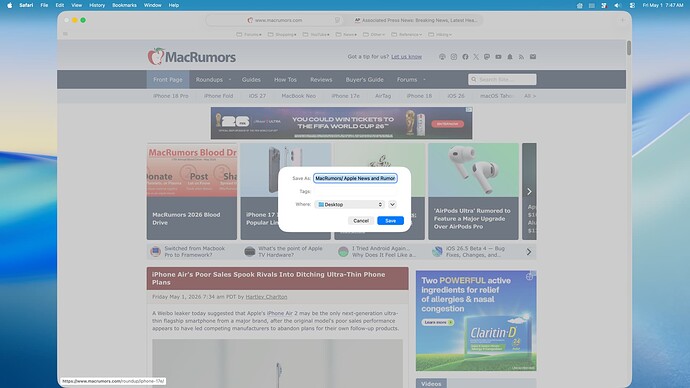Open the Bookmarks menu
Viewport: 690px width, 388px height.
pyautogui.click(x=124, y=5)
